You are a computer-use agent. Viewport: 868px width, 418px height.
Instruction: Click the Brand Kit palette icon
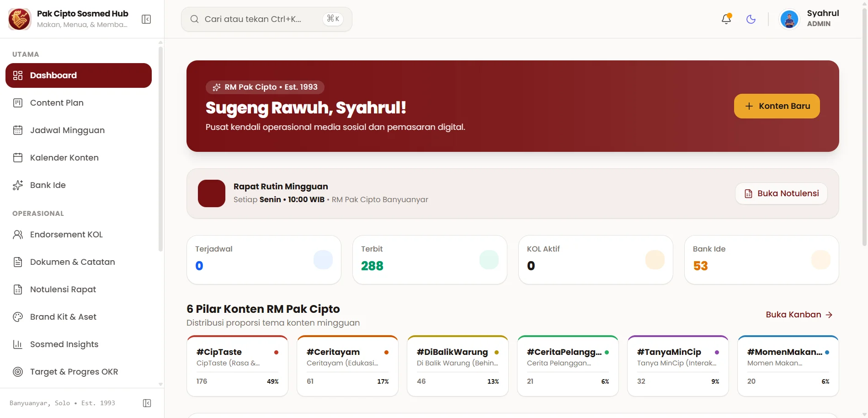18,317
